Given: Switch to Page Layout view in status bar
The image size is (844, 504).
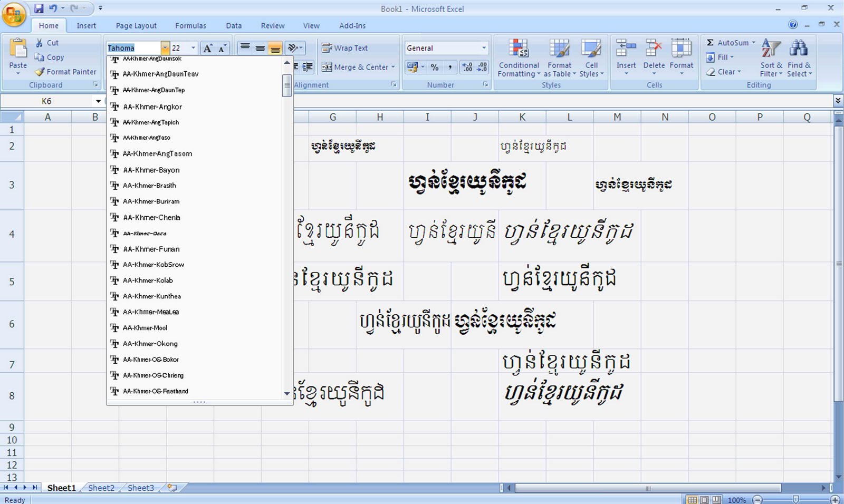Looking at the screenshot, I should pos(704,499).
